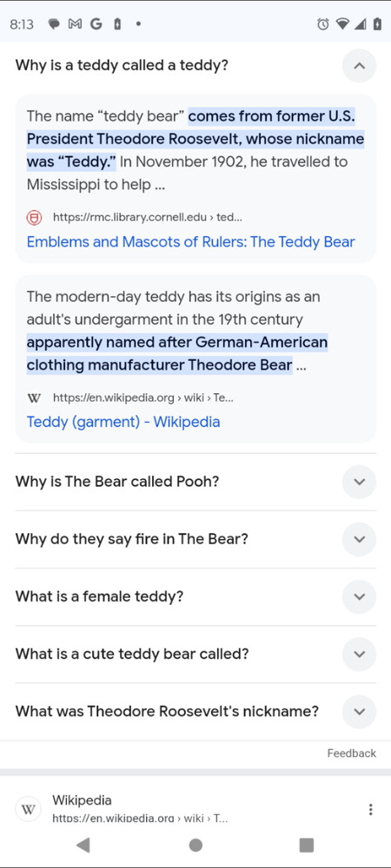Tap the alarm clock icon in status bar
The image size is (391, 868).
(322, 24)
